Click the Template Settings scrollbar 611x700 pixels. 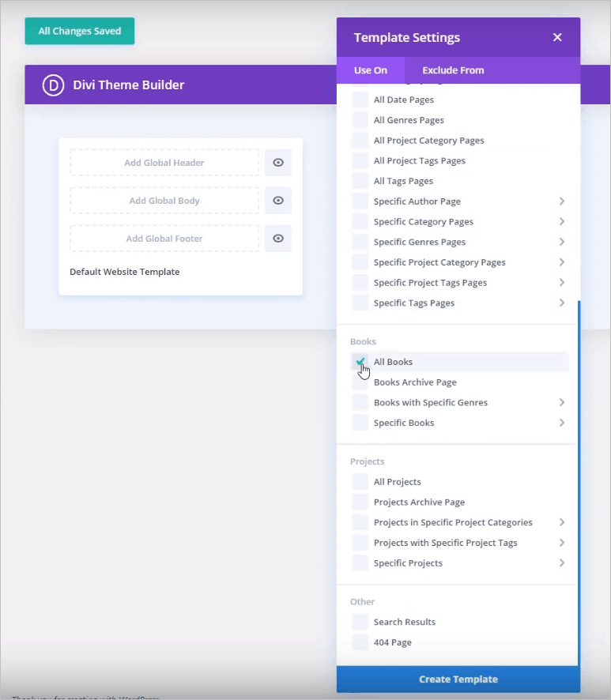click(x=579, y=483)
